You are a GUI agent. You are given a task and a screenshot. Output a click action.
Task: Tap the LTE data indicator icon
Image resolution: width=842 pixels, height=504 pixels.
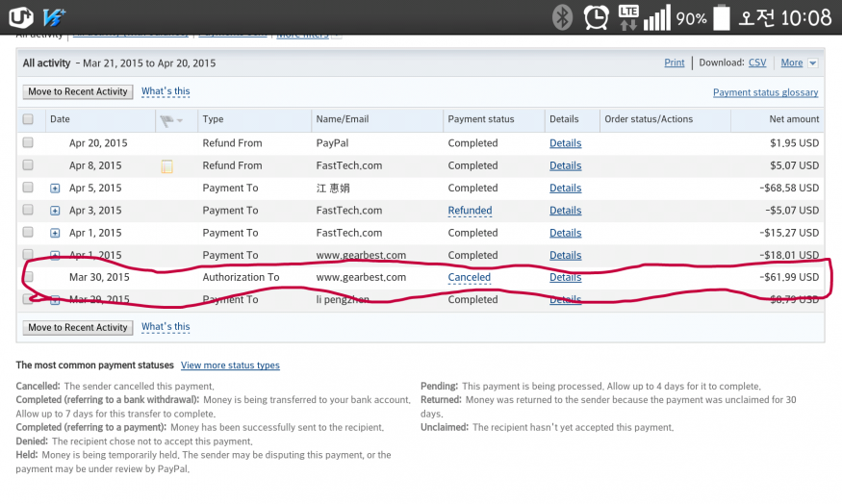[627, 17]
